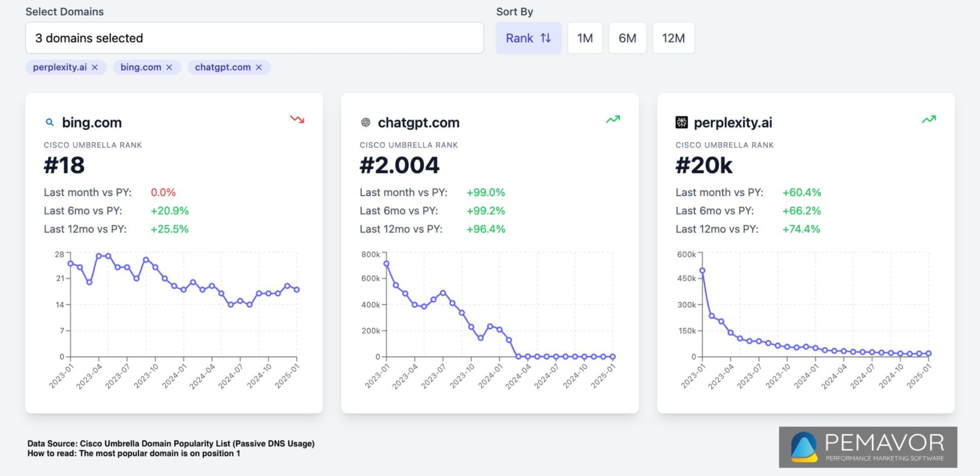Click chatgpt.com's +99.2% six-month value

pos(486,211)
